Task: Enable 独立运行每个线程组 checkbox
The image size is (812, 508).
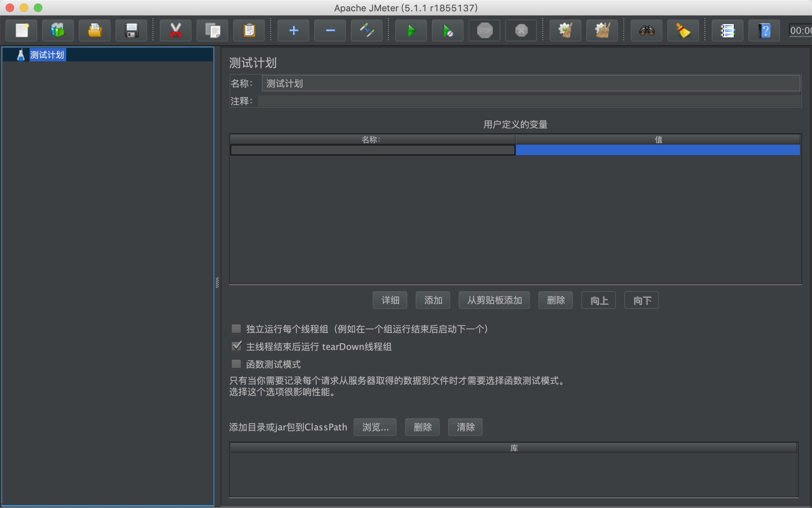Action: [x=236, y=329]
